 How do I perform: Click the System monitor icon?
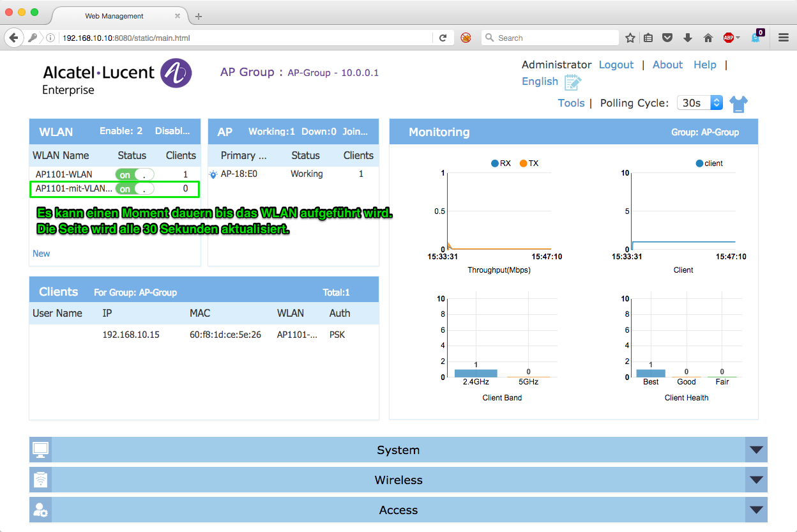point(40,450)
